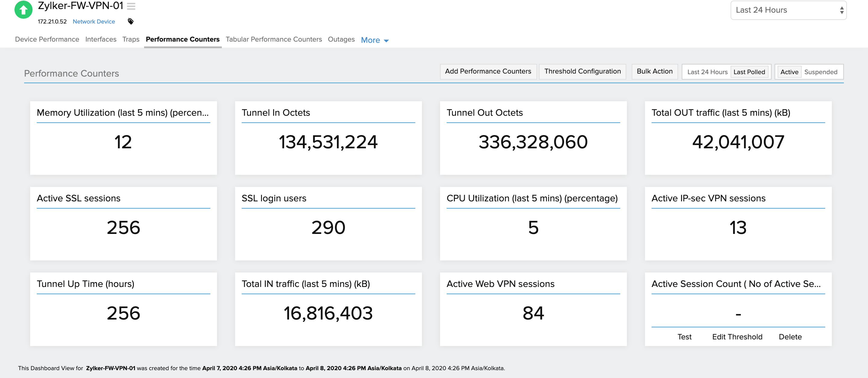Click Test on Active Session Count card
The image size is (868, 378).
coord(684,337)
